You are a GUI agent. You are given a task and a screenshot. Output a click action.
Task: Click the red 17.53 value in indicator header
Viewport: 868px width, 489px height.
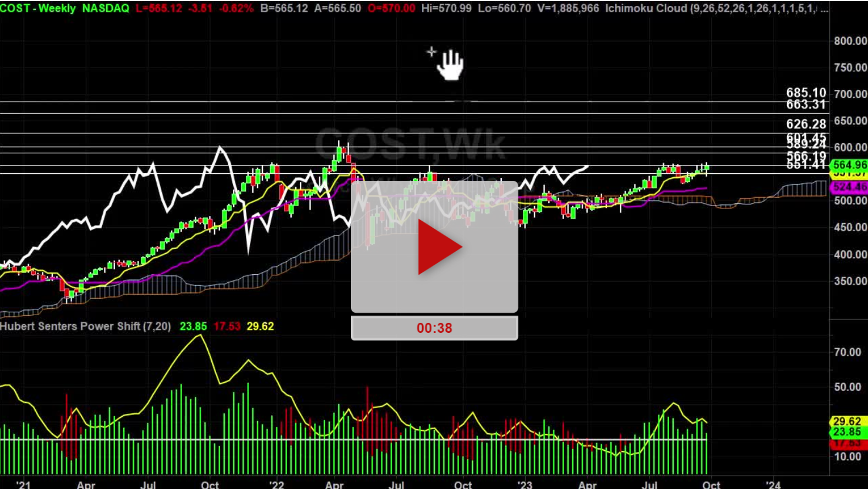coord(227,326)
